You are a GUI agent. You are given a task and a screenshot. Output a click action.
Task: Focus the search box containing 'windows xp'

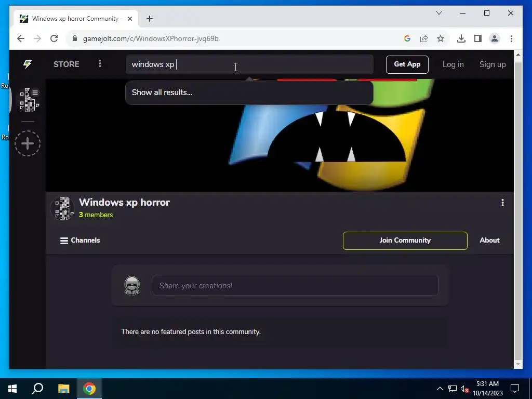point(249,64)
